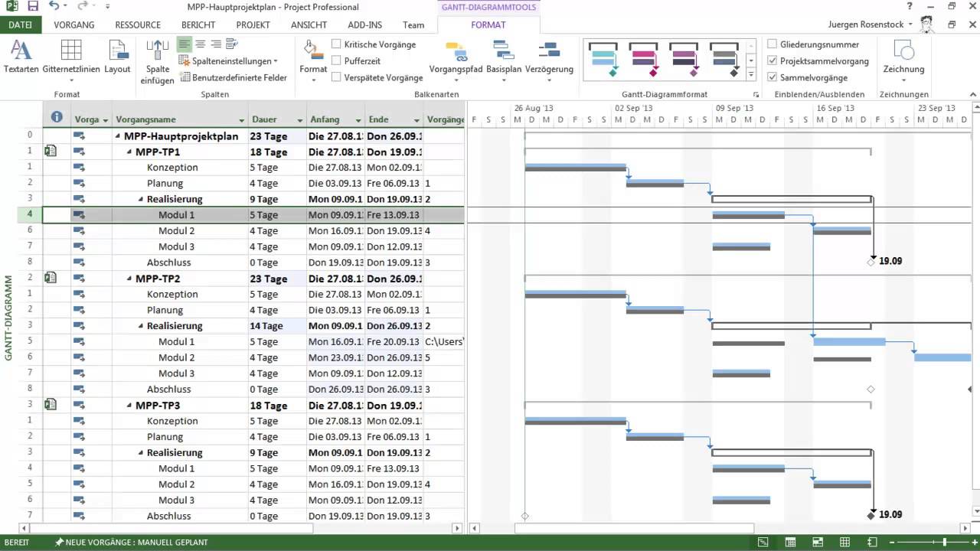This screenshot has height=551, width=980.
Task: Open the Layout tool
Action: [x=117, y=57]
